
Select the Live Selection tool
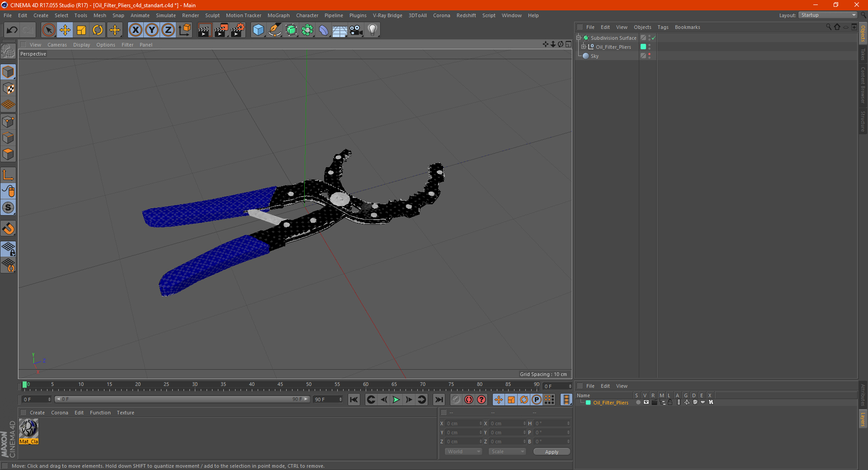[48, 30]
